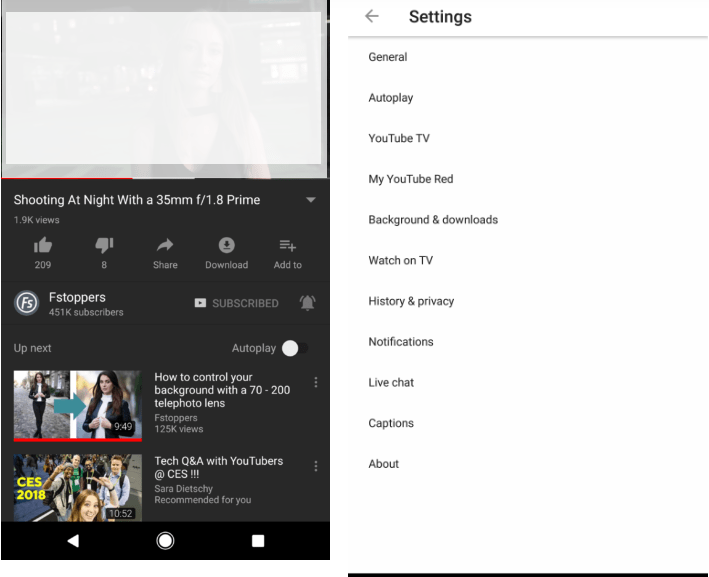Tap the notification bell icon

coord(307,303)
